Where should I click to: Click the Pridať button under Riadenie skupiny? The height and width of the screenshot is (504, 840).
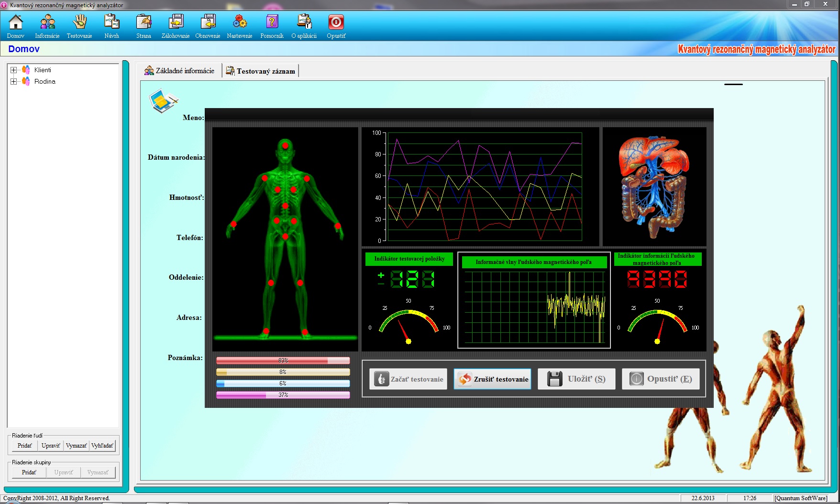29,472
